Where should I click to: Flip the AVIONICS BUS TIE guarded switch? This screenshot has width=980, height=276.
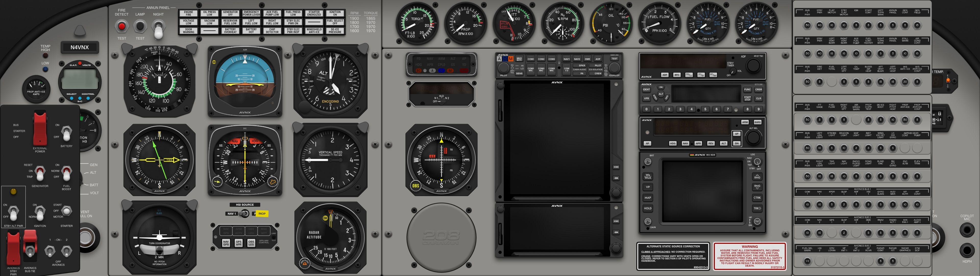(30, 246)
